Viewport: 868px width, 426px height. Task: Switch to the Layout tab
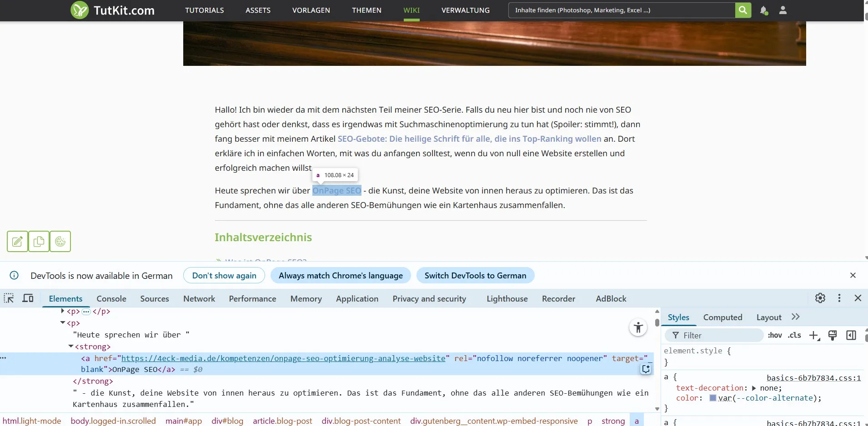tap(769, 317)
